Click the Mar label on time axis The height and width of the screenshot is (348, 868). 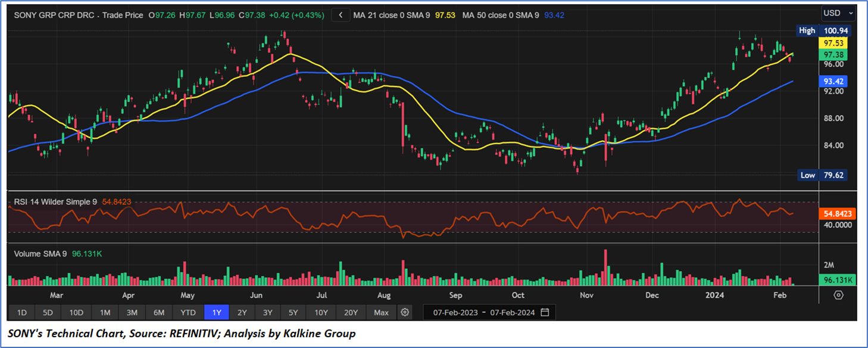(57, 295)
